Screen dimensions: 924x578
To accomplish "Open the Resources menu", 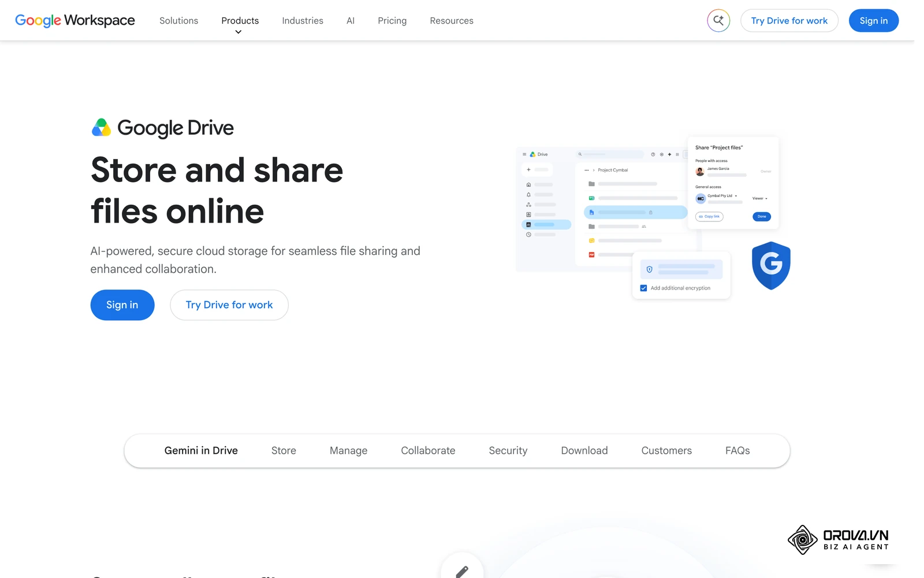I will click(x=452, y=21).
